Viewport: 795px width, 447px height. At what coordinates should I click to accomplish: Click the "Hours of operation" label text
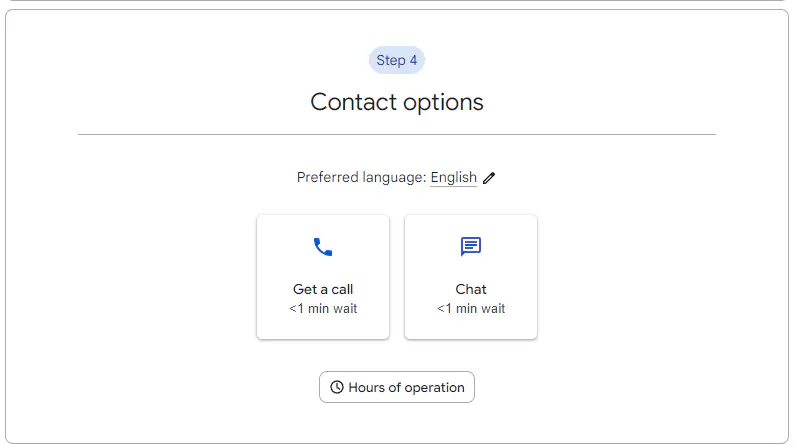tap(406, 388)
